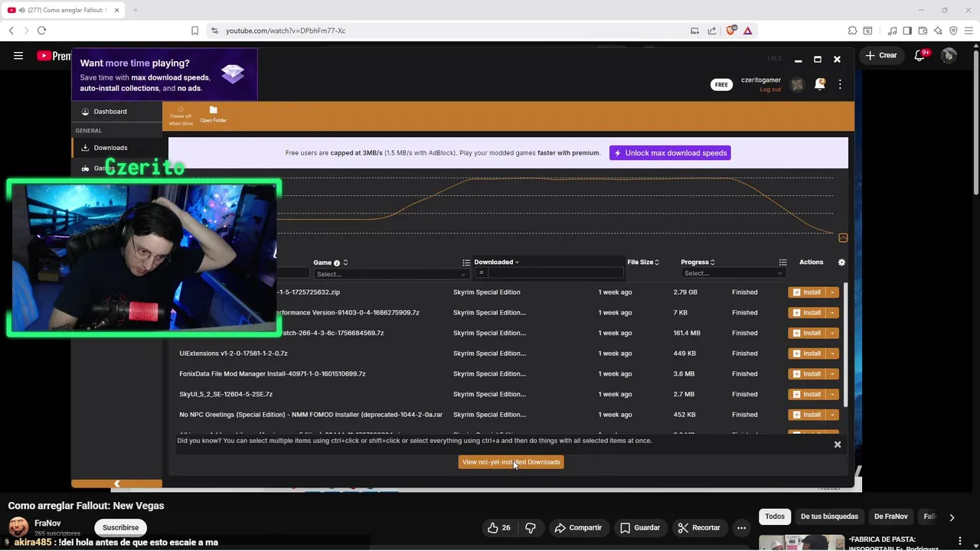The image size is (980, 551).
Task: Expand Install dropdown arrow for SkyUI_5_2_SE row
Action: [832, 394]
